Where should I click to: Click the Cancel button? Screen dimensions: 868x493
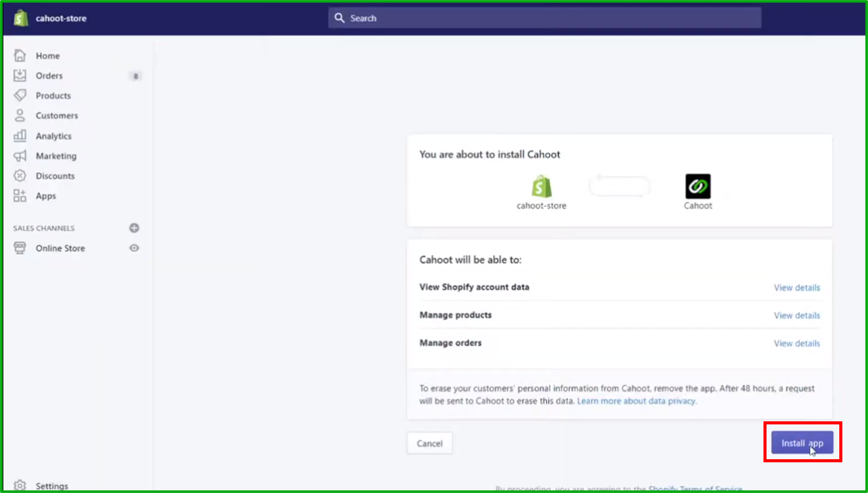click(429, 443)
